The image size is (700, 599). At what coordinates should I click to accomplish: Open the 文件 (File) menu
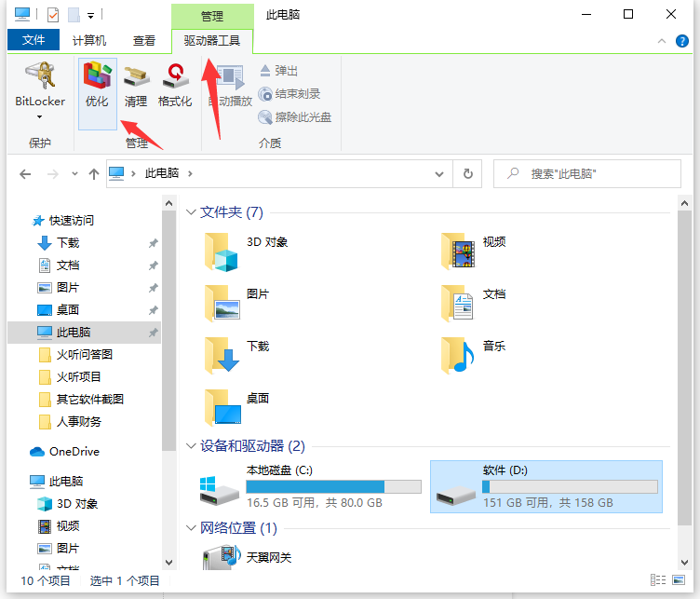pyautogui.click(x=34, y=41)
